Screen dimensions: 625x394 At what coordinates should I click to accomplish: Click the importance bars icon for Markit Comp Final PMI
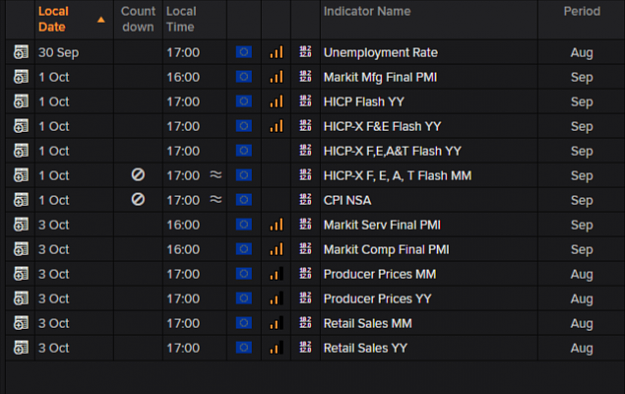276,249
